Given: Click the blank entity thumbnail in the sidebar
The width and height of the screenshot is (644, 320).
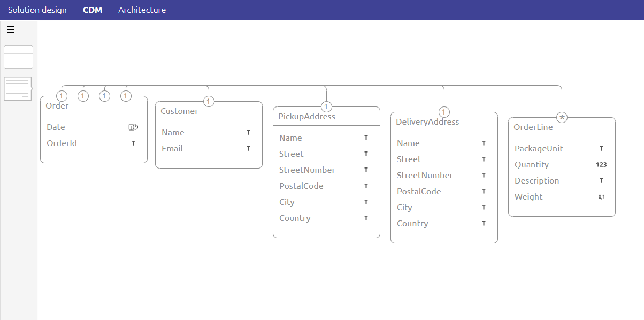Looking at the screenshot, I should pos(18,57).
